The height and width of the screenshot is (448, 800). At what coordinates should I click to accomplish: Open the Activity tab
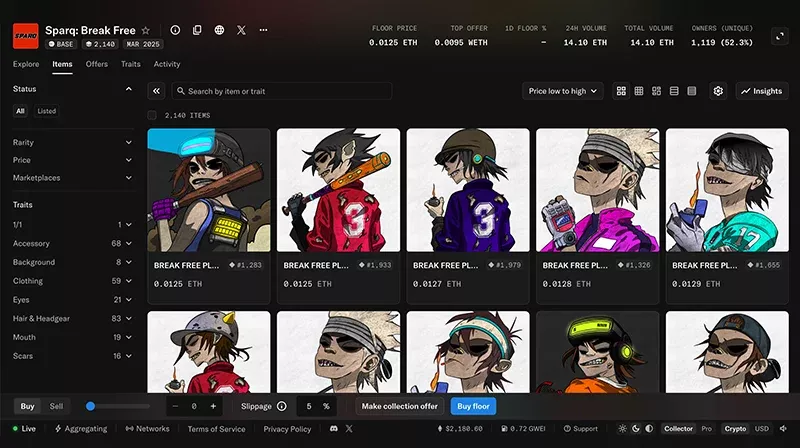pos(167,64)
